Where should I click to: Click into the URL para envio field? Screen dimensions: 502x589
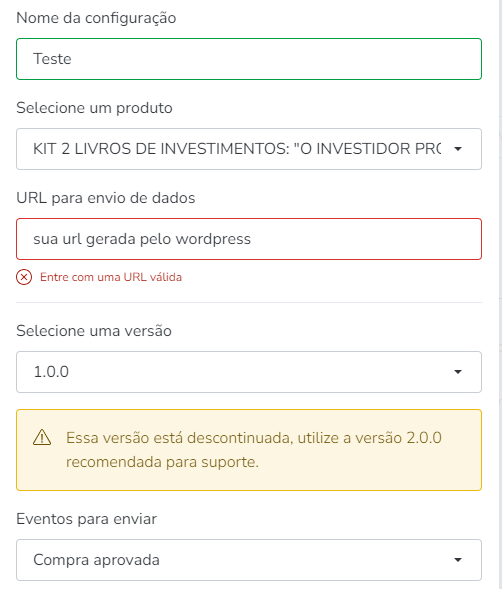click(x=249, y=239)
